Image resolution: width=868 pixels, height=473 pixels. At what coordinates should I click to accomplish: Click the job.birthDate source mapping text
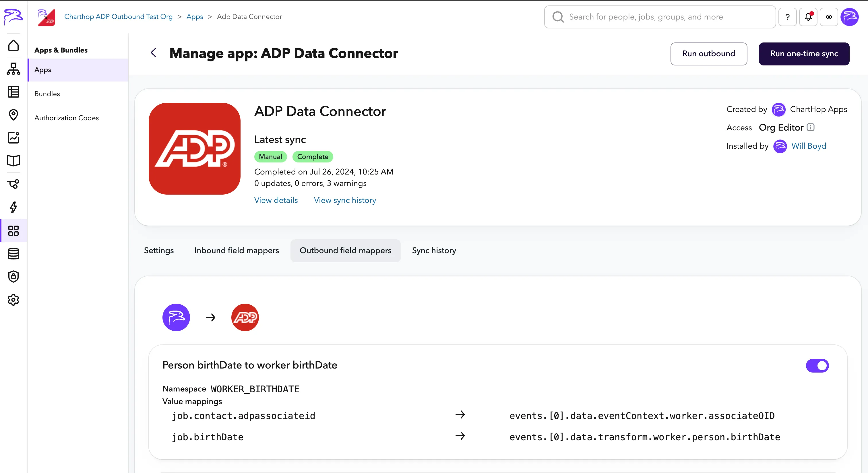tap(208, 437)
